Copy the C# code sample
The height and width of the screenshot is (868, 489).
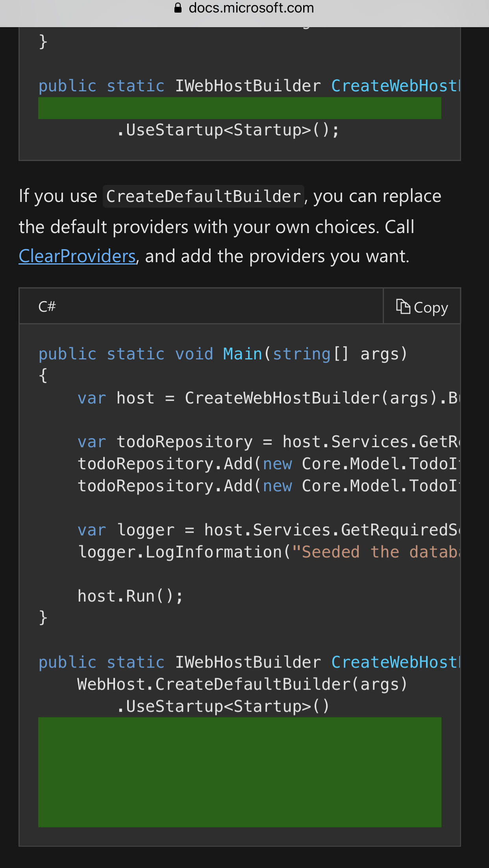tap(422, 307)
